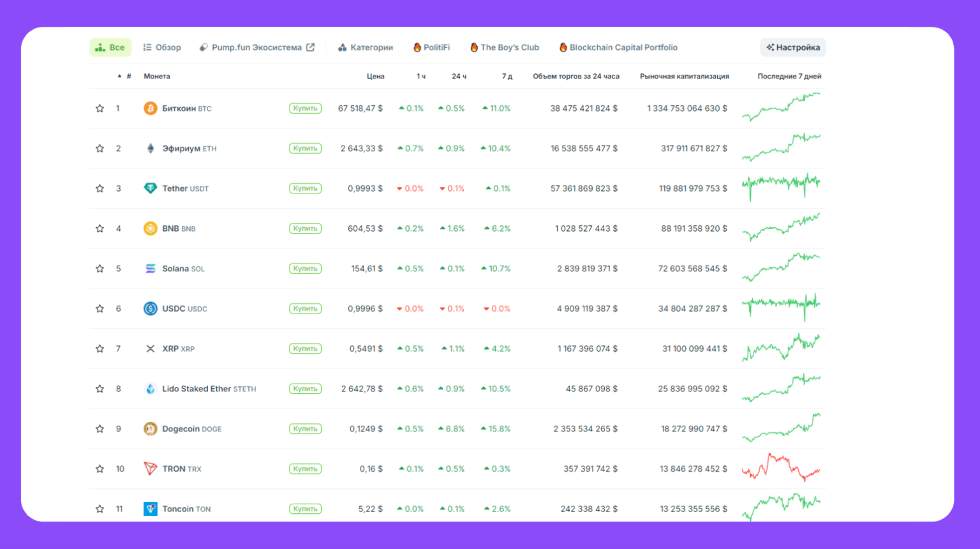
Task: Toggle the favorite star for Биткоин
Action: point(100,108)
